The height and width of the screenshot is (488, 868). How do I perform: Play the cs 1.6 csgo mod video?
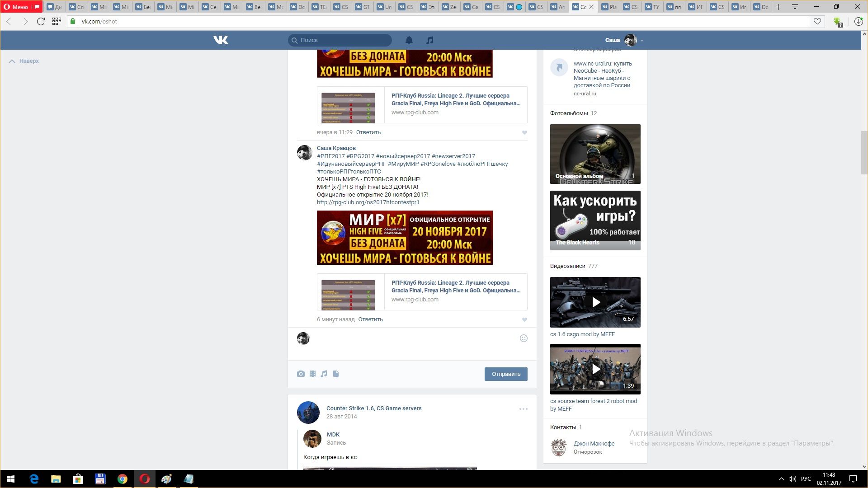pyautogui.click(x=595, y=302)
